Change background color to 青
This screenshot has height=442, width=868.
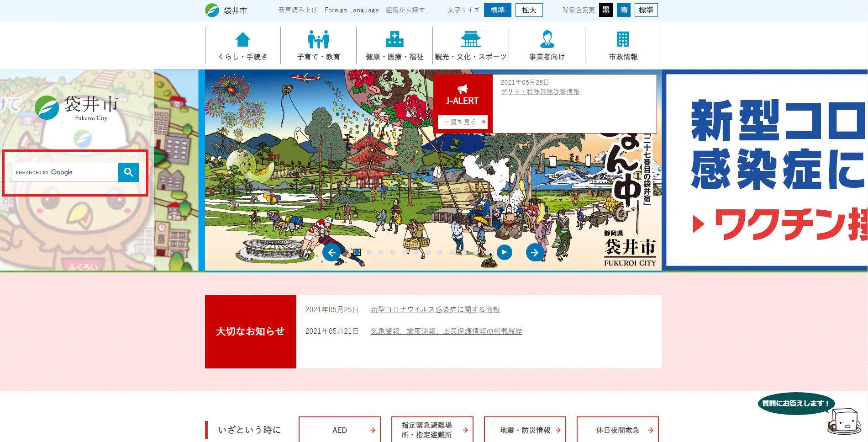click(x=624, y=10)
